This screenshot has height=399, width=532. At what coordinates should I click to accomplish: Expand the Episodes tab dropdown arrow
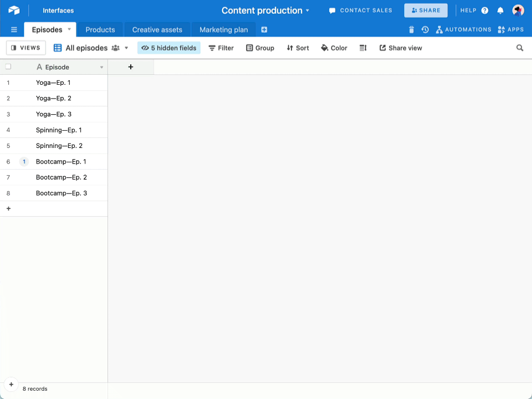coord(69,29)
